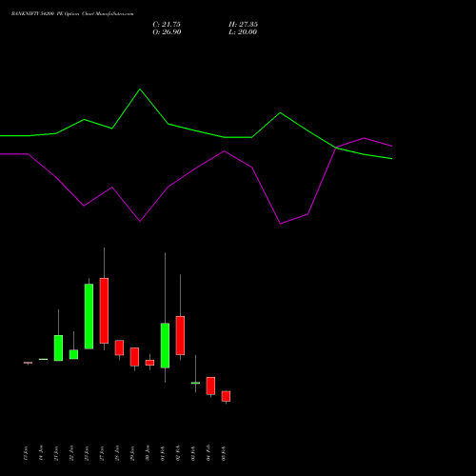Click the 27 Jan date label
The width and height of the screenshot is (476, 476).
[102, 452]
